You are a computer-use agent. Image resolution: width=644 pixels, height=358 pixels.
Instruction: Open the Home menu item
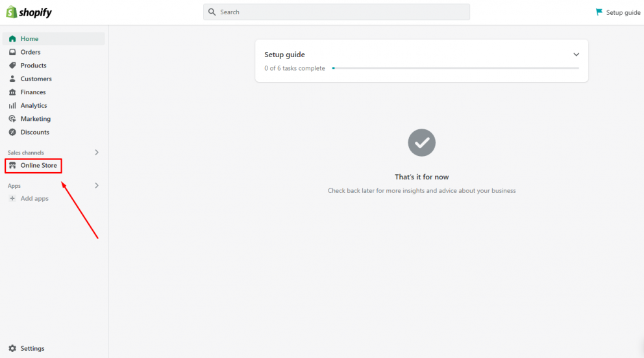click(x=53, y=38)
